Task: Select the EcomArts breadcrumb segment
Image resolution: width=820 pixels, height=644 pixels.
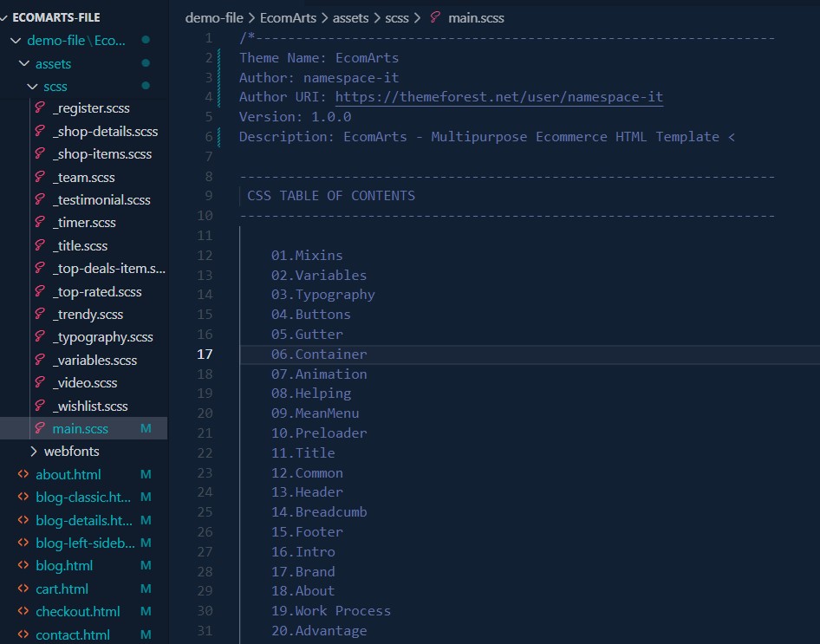Action: pos(287,17)
